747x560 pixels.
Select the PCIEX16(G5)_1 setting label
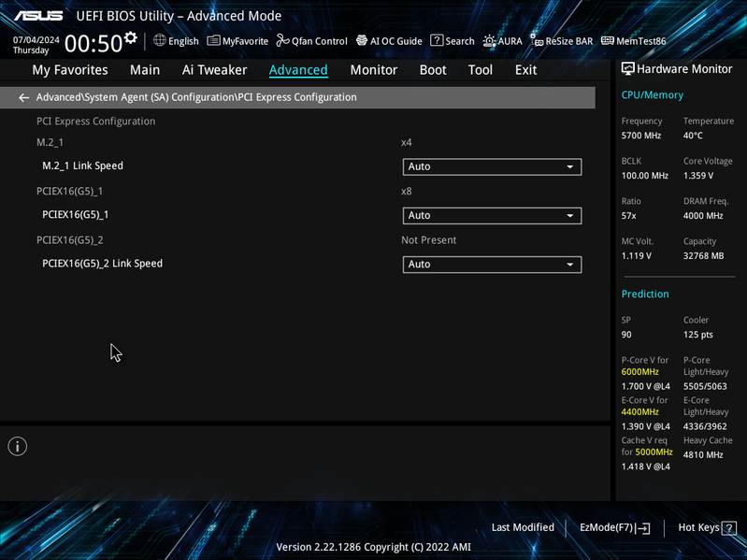[x=76, y=215]
